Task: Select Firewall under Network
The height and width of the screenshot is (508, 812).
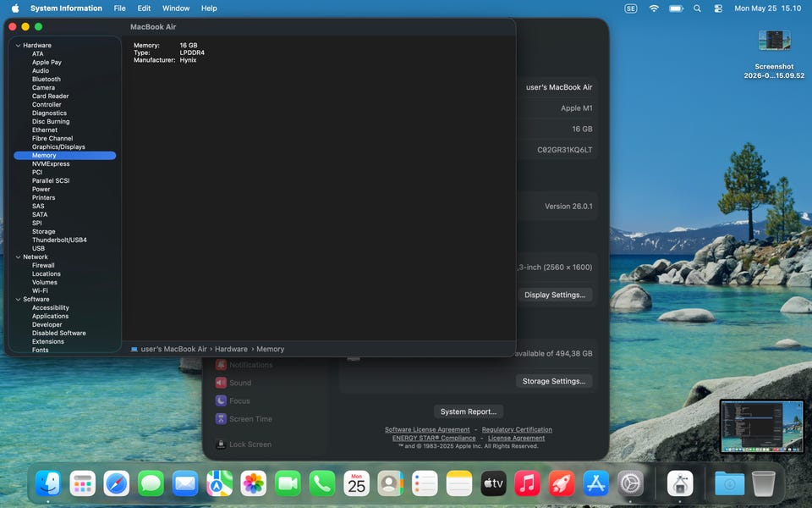Action: tap(43, 265)
